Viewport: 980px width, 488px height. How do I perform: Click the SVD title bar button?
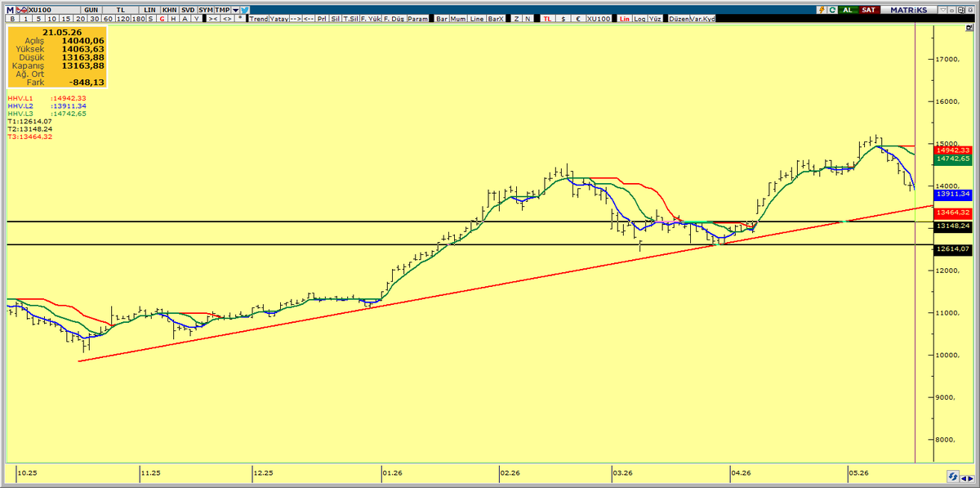click(x=188, y=10)
